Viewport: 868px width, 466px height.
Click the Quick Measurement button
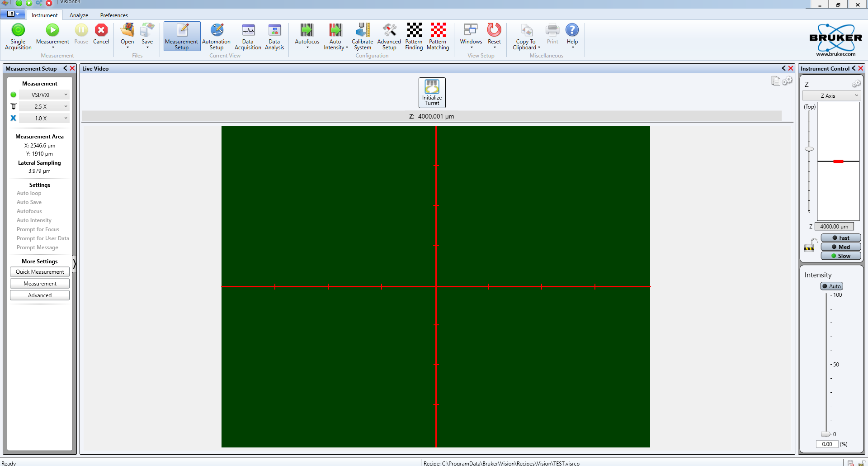pyautogui.click(x=40, y=272)
